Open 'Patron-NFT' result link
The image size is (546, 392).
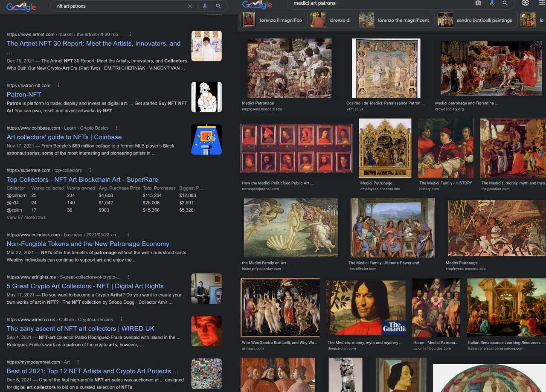pyautogui.click(x=24, y=95)
